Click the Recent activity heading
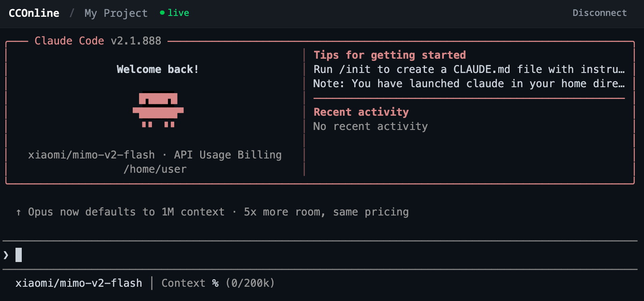644x301 pixels. (x=361, y=112)
